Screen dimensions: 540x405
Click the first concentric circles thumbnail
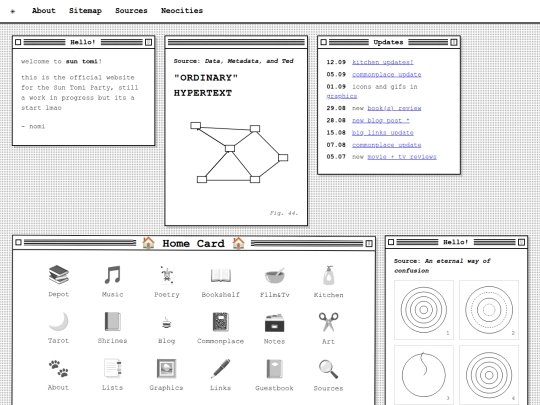coord(424,310)
